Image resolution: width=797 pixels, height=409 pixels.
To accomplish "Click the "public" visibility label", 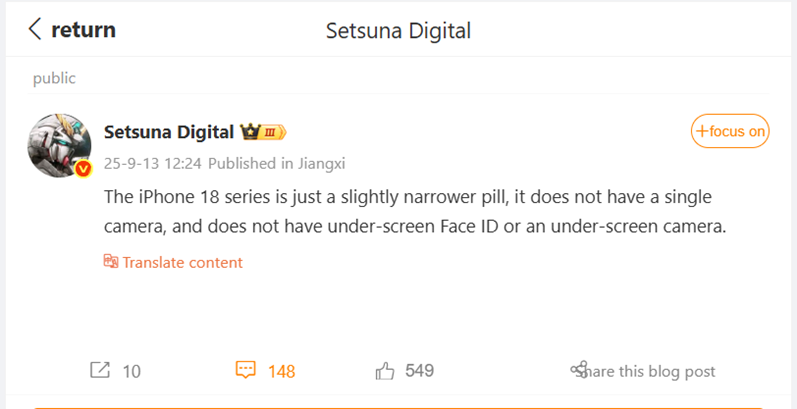I will click(54, 78).
